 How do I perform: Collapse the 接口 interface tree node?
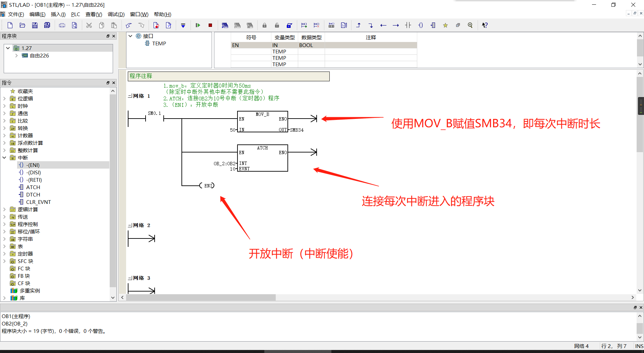(x=130, y=36)
